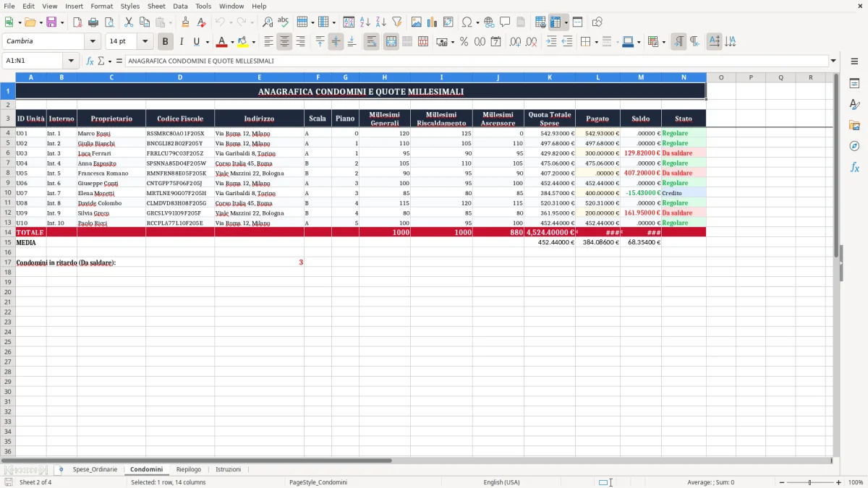Viewport: 868px width, 488px height.
Task: Open Print Preview from the toolbar
Action: (109, 22)
